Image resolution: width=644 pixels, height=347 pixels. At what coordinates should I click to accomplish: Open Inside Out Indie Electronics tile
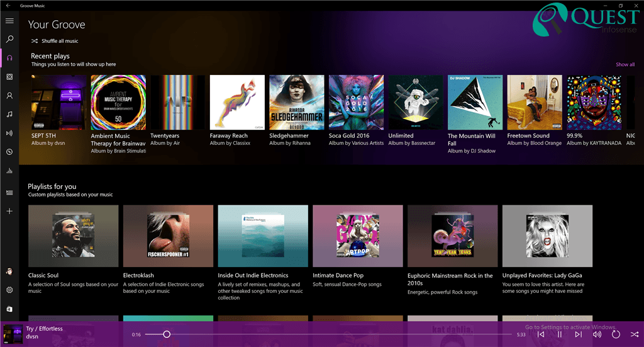[x=263, y=236]
